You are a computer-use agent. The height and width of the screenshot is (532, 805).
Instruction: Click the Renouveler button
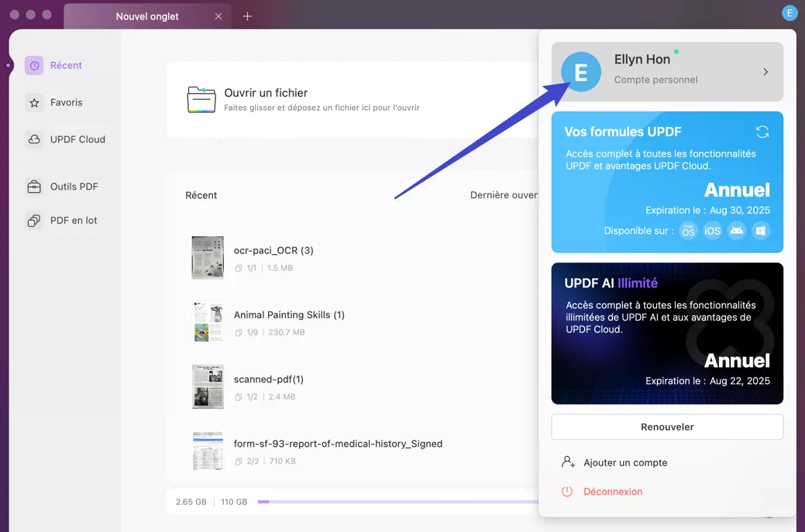click(x=667, y=427)
